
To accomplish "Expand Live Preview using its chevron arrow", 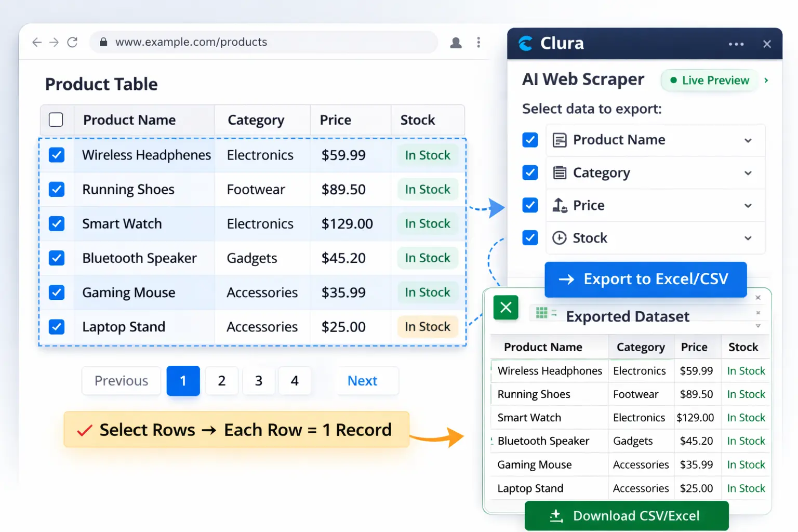I will pyautogui.click(x=766, y=81).
